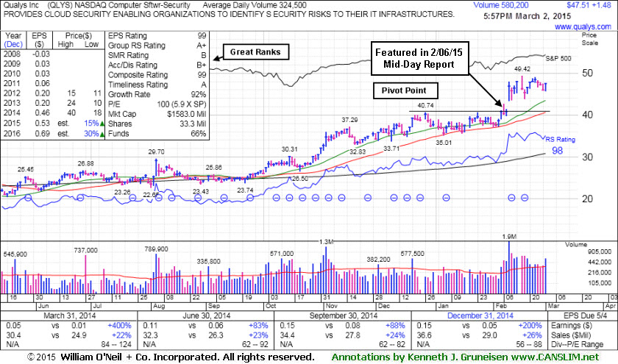The image size is (618, 364).
Task: Click the Volume 580,200 heading
Action: tap(501, 5)
